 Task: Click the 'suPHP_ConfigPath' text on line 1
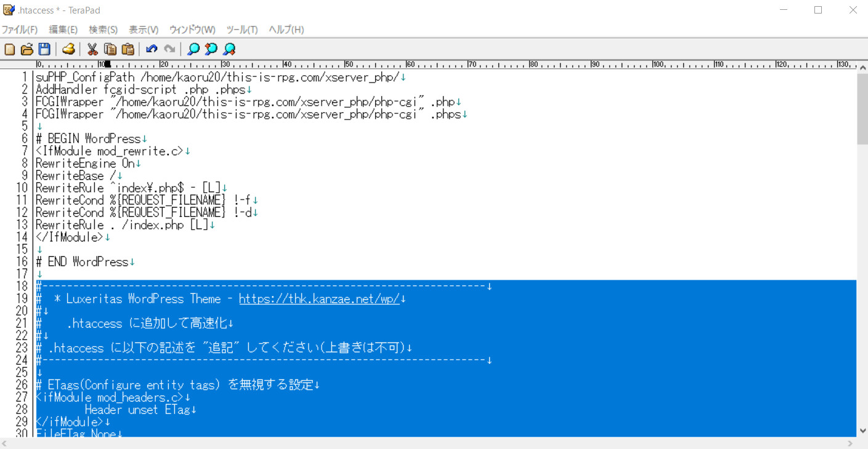click(85, 77)
